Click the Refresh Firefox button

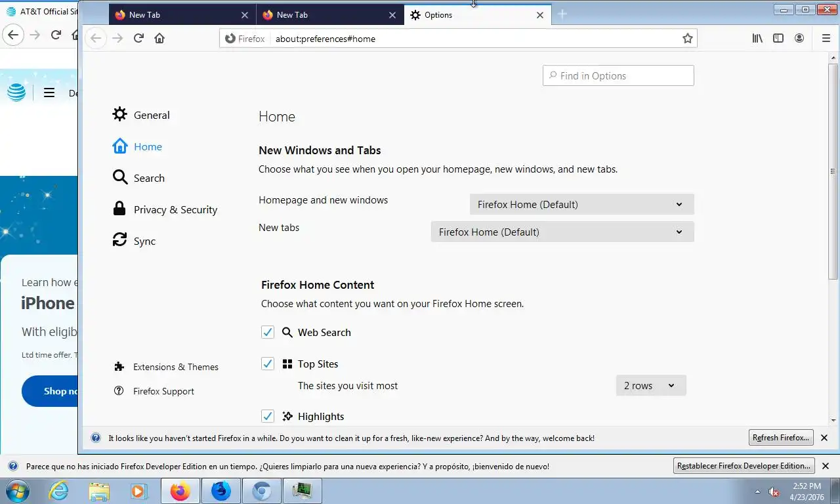pos(781,438)
